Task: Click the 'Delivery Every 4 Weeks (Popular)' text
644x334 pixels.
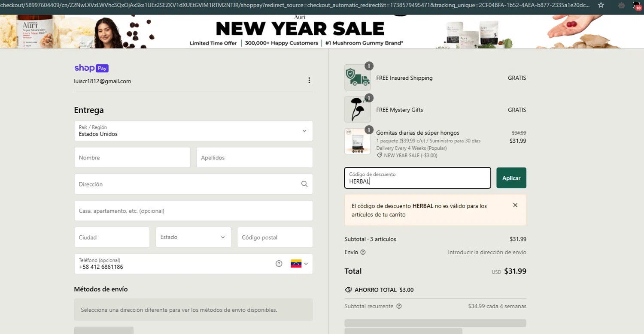Action: pos(411,148)
